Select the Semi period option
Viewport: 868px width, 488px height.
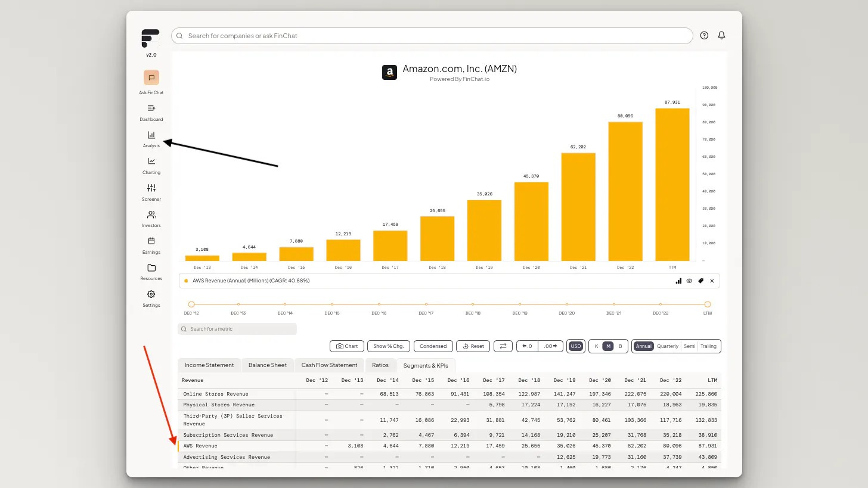point(690,346)
